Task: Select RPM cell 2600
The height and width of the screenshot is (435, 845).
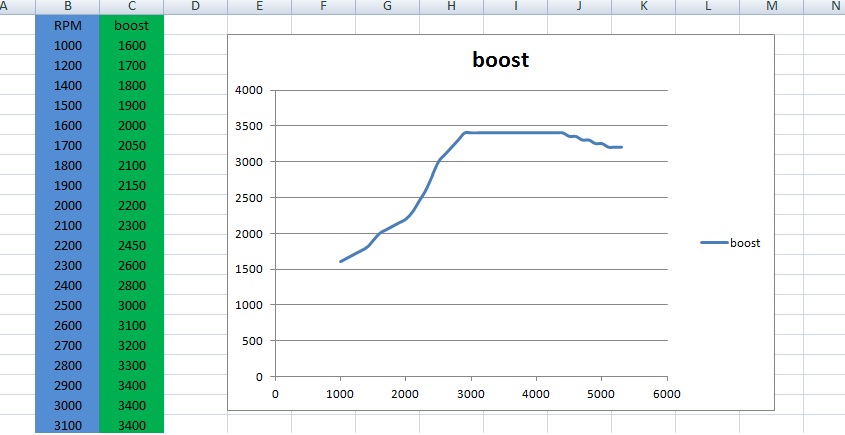Action: click(x=67, y=325)
